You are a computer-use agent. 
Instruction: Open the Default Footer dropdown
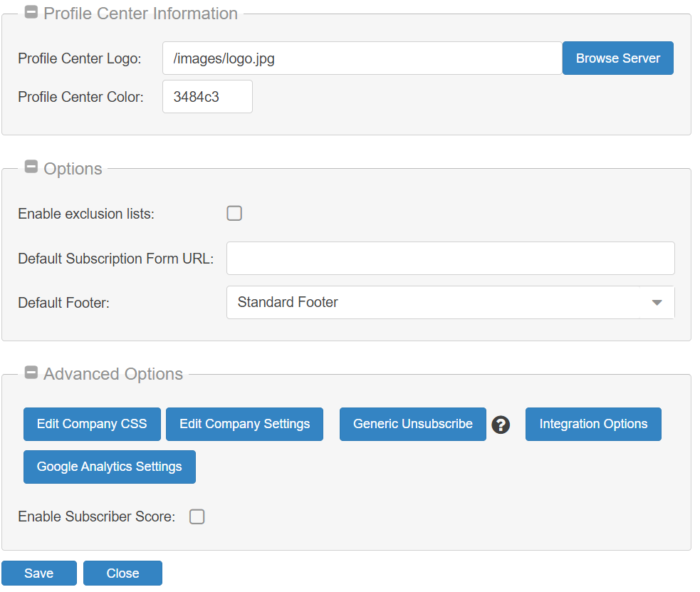click(451, 302)
